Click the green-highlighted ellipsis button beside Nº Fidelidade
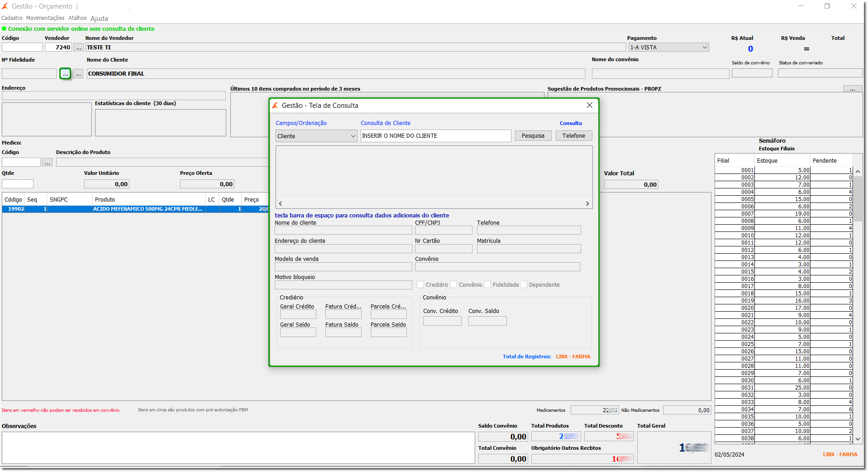Viewport: 868px width, 472px height. tap(66, 73)
